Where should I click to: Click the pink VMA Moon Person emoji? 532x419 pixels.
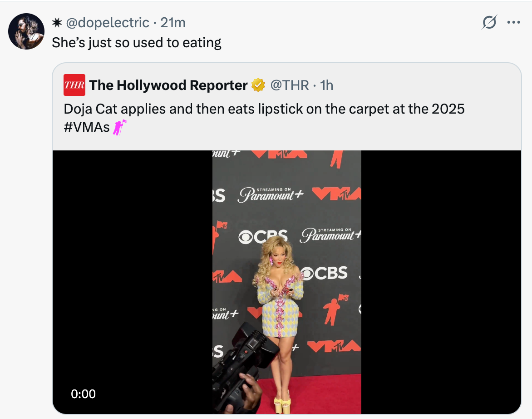tap(119, 127)
